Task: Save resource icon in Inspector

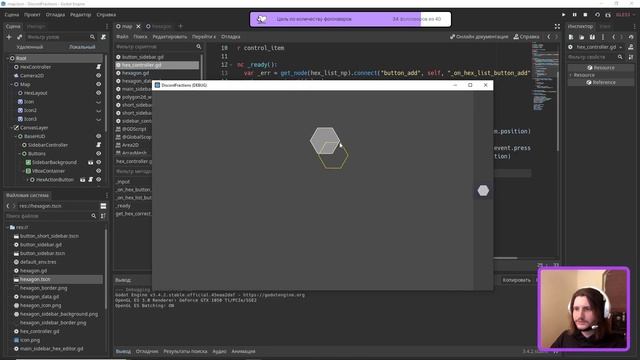Action: [592, 37]
